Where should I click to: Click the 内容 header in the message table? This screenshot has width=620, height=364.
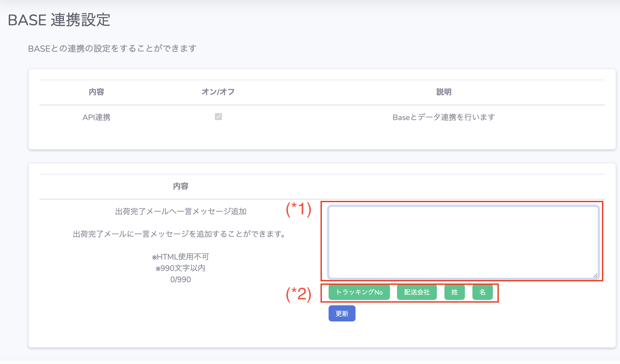point(180,186)
